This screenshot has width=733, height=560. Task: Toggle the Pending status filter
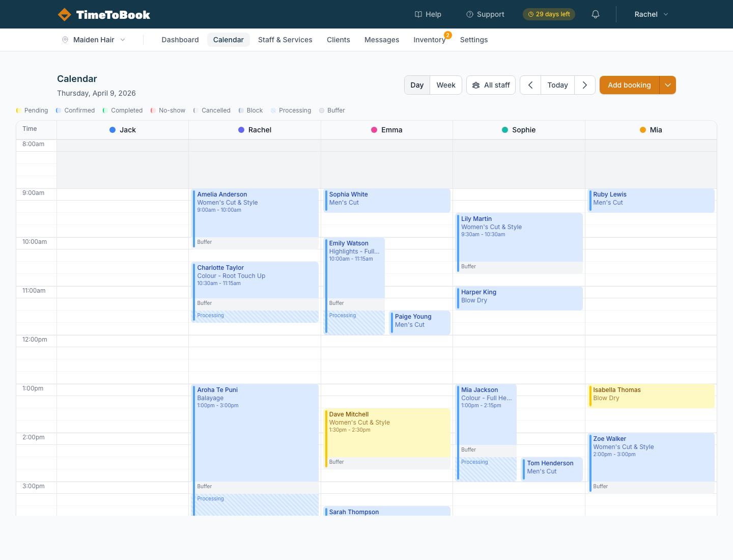[x=32, y=110]
